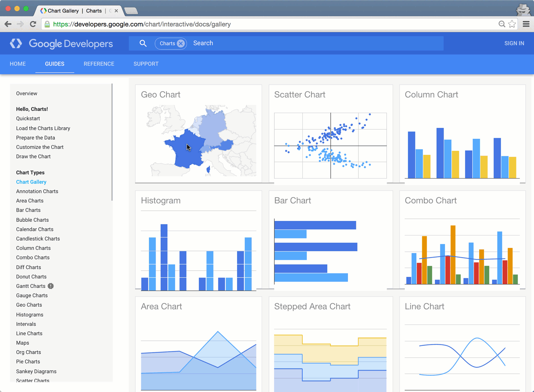Open the Bar Chart thumbnail card

coord(331,240)
